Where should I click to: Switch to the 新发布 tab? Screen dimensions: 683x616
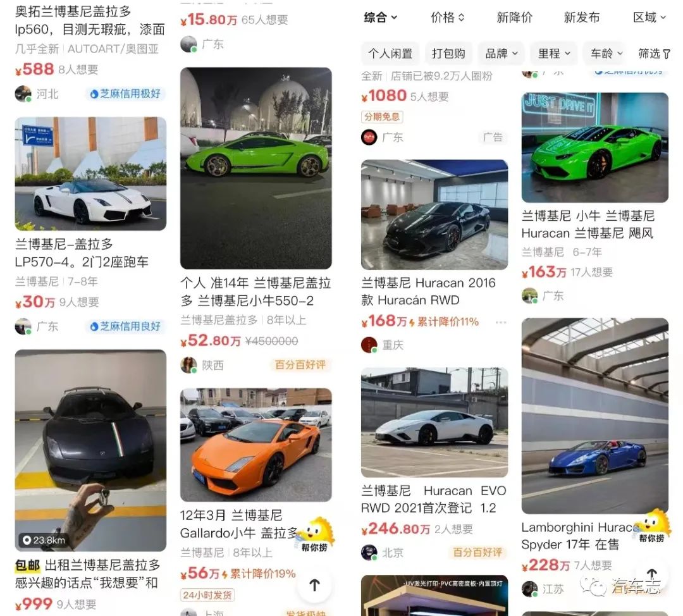click(x=582, y=18)
